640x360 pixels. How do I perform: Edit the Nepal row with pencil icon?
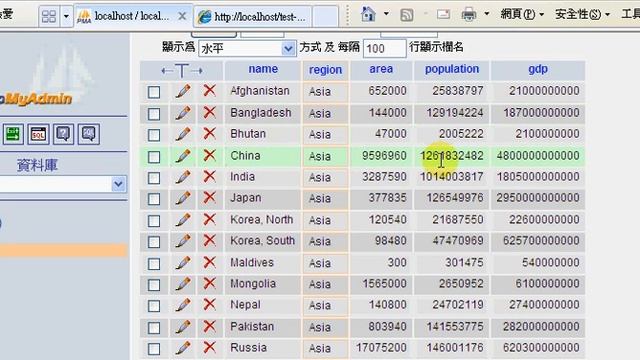183,304
